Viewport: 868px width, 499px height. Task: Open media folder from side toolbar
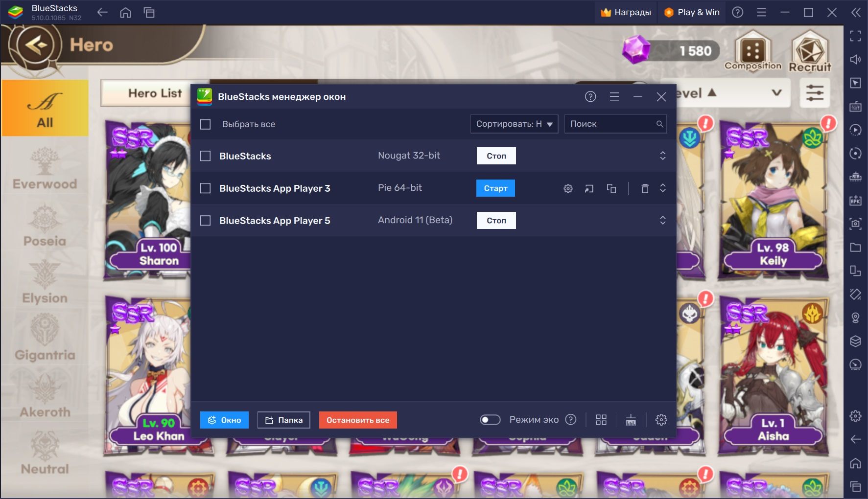pyautogui.click(x=855, y=247)
